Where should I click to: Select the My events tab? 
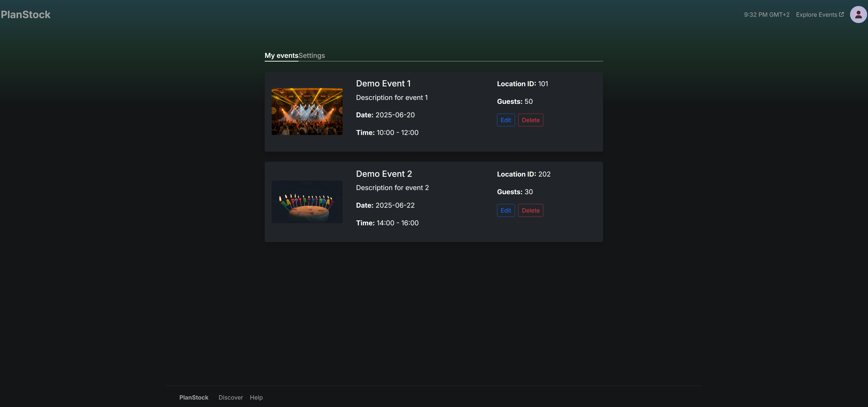click(281, 55)
